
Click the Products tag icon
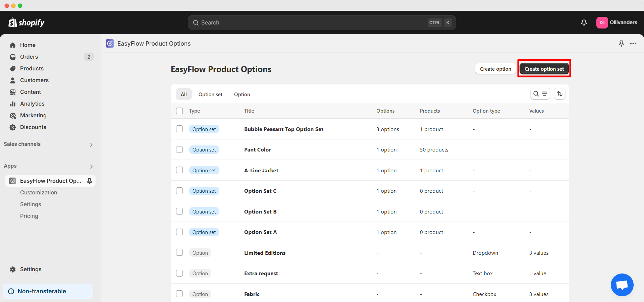point(13,68)
